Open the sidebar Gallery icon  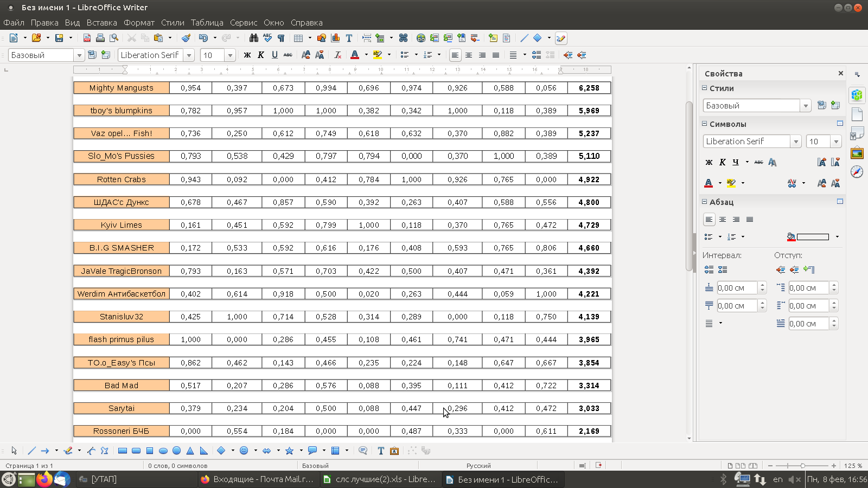click(857, 153)
